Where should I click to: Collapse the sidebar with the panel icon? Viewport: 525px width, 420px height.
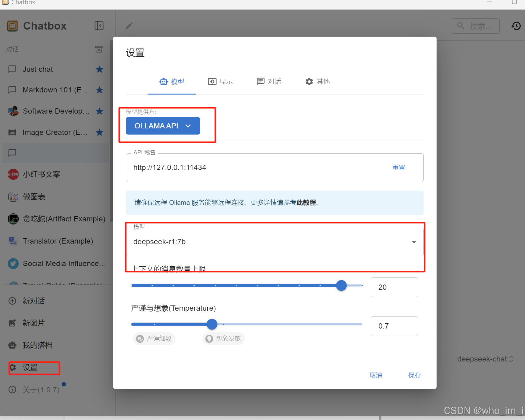click(x=99, y=26)
